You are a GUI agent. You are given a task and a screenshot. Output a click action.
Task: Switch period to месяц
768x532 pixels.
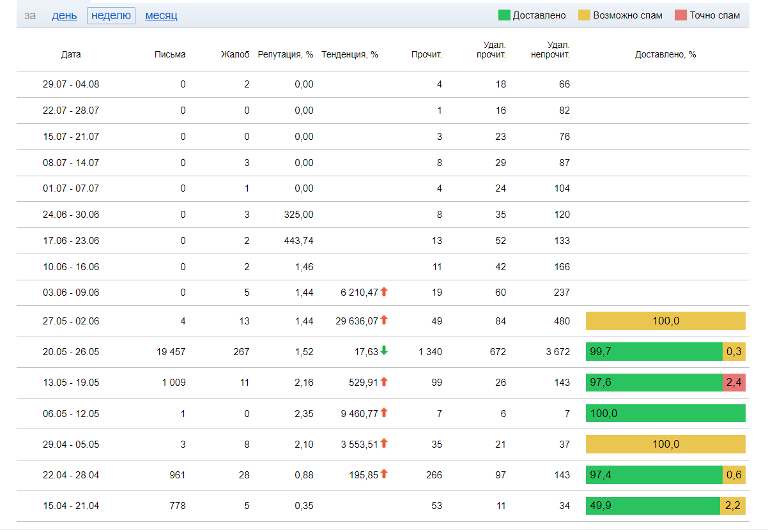162,15
